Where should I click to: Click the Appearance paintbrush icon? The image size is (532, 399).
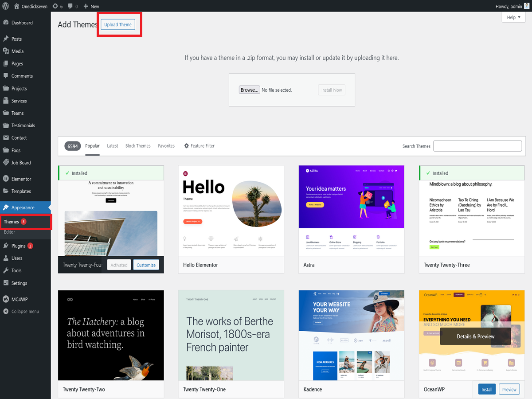(x=6, y=207)
